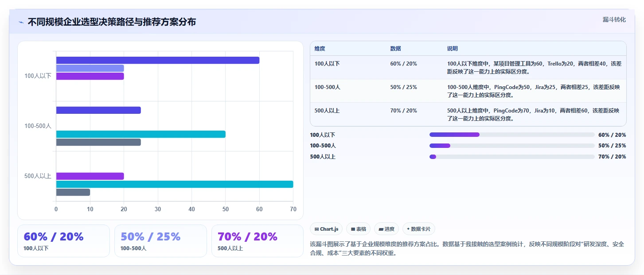Click the 50% / 25% progress value label

[x=612, y=146]
